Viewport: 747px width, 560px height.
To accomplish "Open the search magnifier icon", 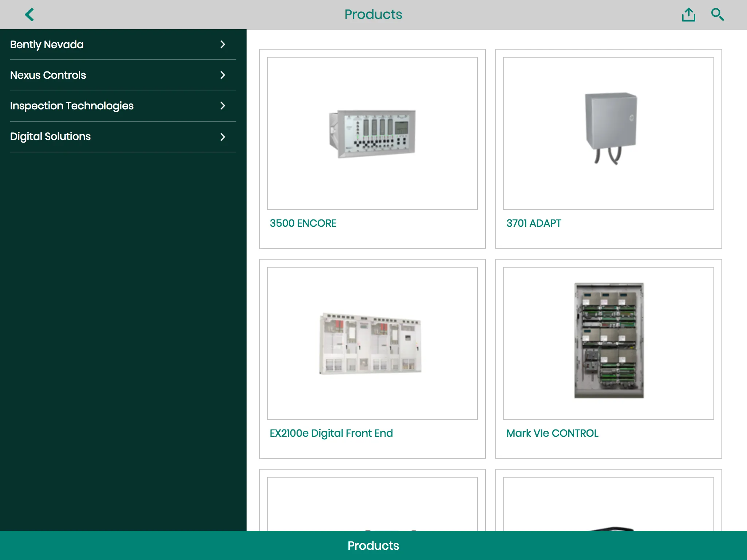I will tap(717, 15).
